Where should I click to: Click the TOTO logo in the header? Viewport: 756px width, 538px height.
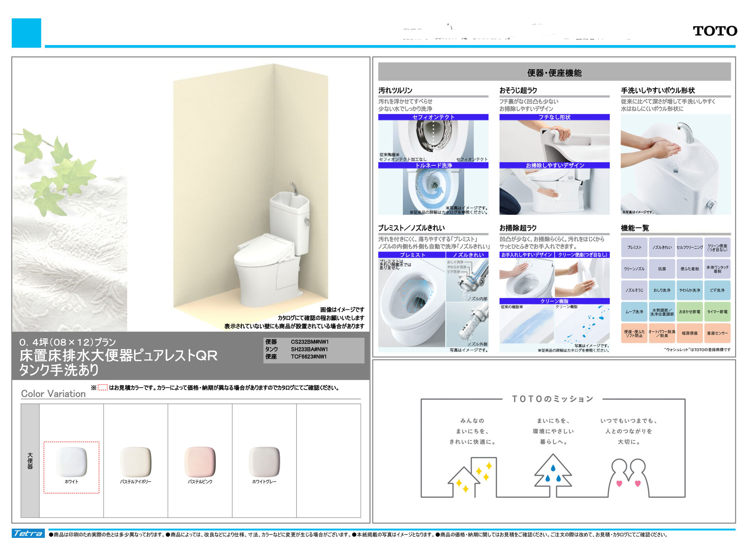click(x=715, y=31)
